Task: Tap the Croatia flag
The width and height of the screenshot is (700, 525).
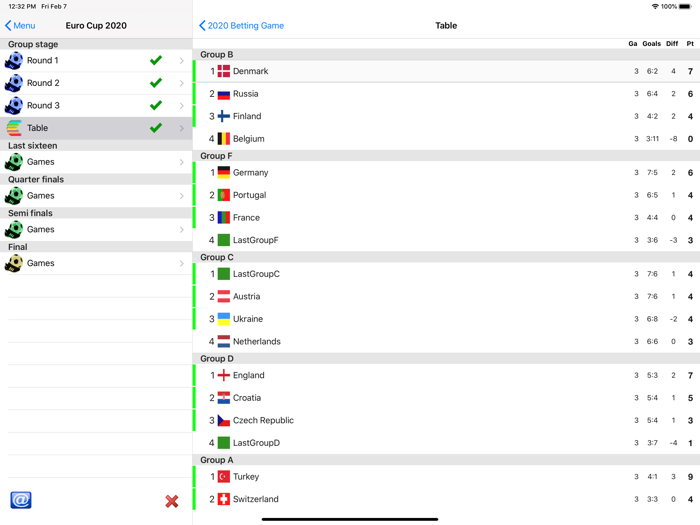Action: (x=224, y=398)
